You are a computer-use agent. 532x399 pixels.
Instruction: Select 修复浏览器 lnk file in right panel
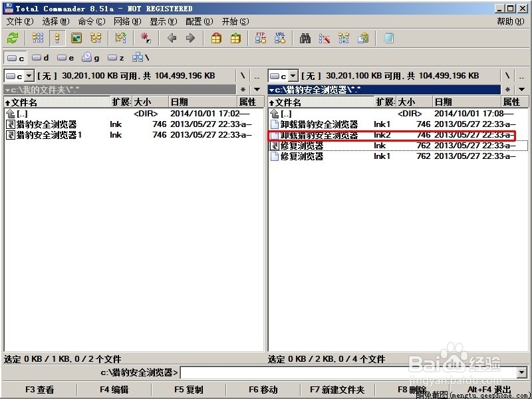point(398,146)
